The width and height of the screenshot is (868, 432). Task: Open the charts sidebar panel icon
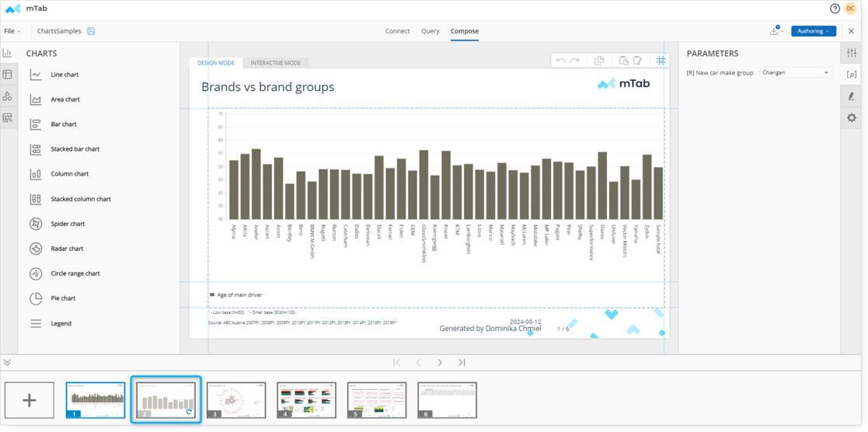(7, 53)
